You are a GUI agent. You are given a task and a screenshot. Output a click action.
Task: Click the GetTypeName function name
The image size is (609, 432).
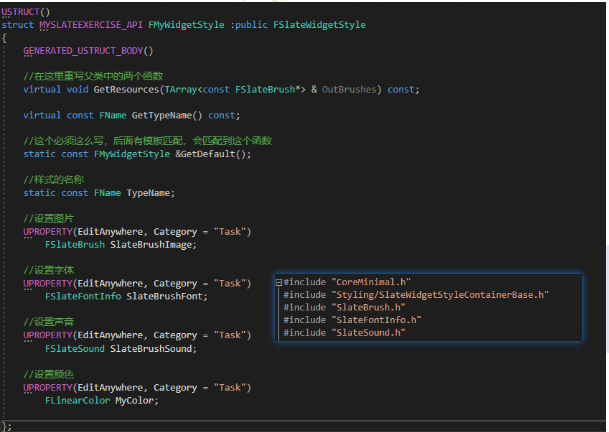[x=161, y=115]
